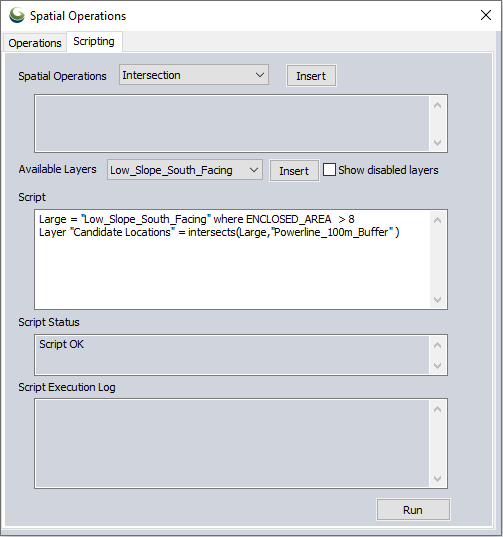The height and width of the screenshot is (537, 503).
Task: Click Script editor scroll up arrow
Action: [437, 220]
